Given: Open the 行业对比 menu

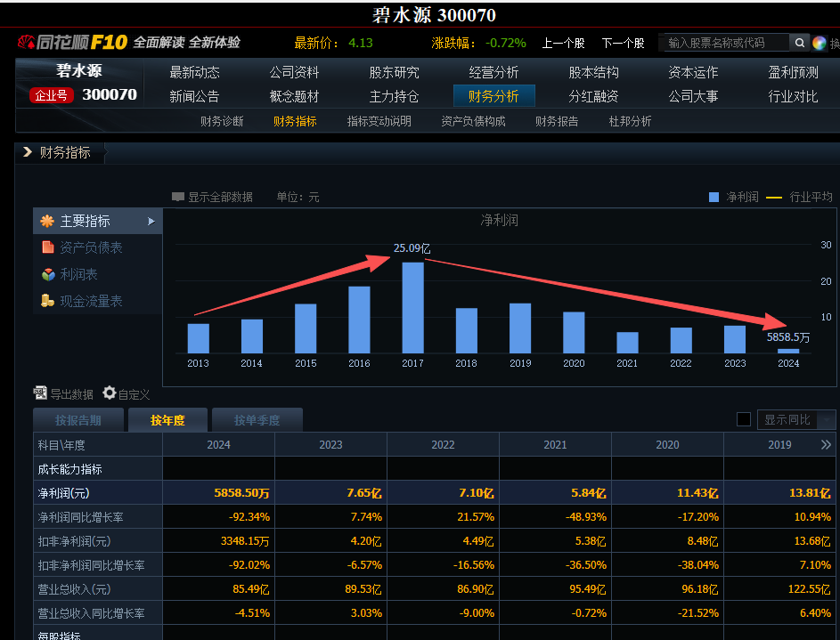Looking at the screenshot, I should click(x=794, y=96).
